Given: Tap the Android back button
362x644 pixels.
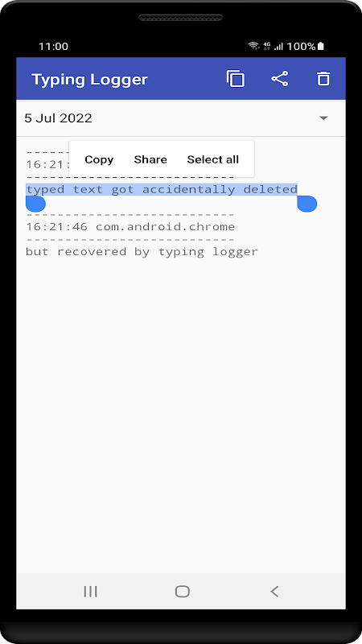Looking at the screenshot, I should [x=274, y=592].
